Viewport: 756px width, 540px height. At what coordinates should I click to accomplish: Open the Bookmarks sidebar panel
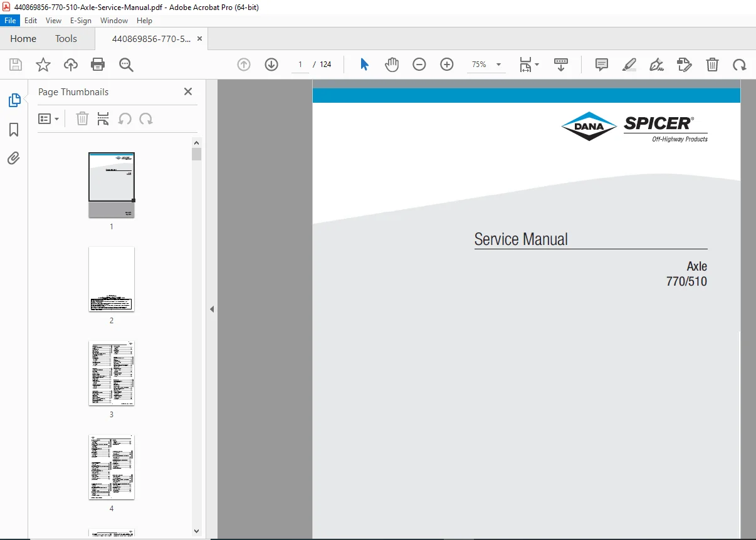pyautogui.click(x=14, y=130)
